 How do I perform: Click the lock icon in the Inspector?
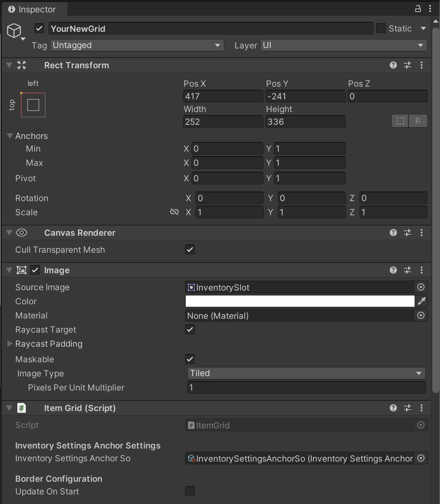(418, 8)
